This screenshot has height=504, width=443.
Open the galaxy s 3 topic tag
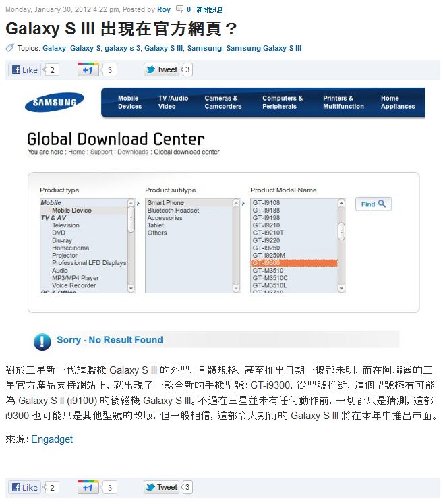coord(123,48)
